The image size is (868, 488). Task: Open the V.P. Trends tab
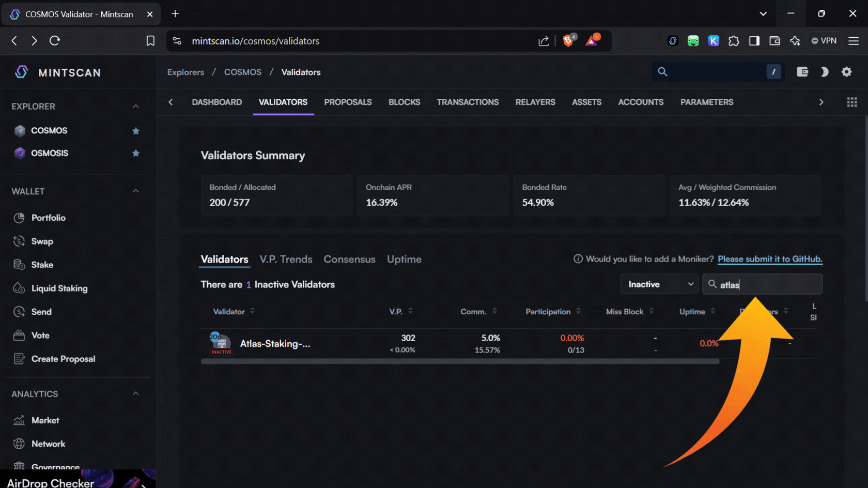(286, 260)
